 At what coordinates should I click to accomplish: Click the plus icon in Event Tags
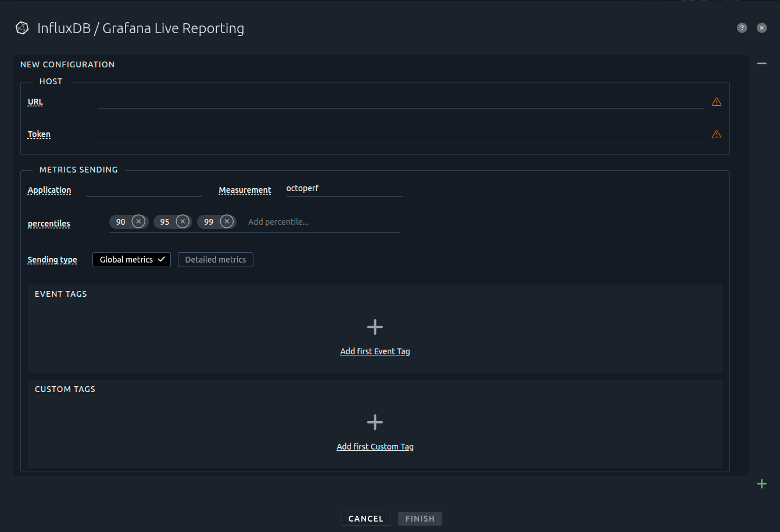pyautogui.click(x=375, y=326)
